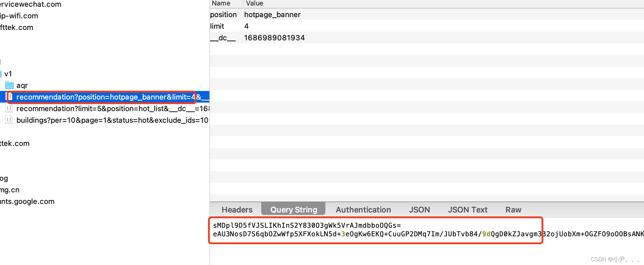The height and width of the screenshot is (265, 644).
Task: Select the og host entry
Action: (4, 178)
